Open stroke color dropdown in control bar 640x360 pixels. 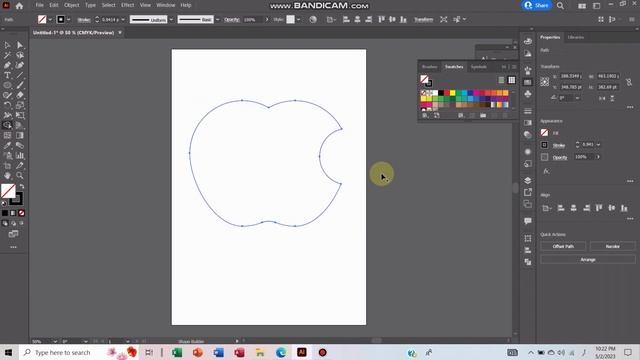click(x=69, y=20)
